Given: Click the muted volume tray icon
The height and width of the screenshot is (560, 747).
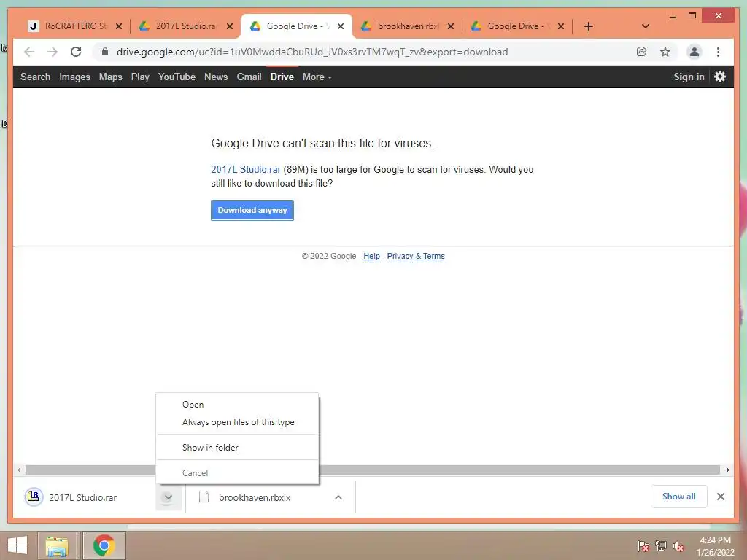Looking at the screenshot, I should pyautogui.click(x=678, y=547).
